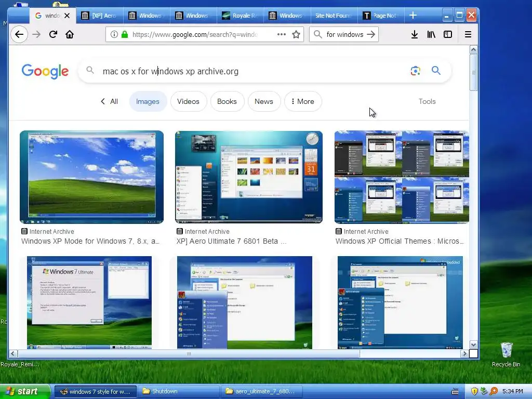532x399 pixels.
Task: Switch to the Royale Re tab
Action: click(240, 16)
